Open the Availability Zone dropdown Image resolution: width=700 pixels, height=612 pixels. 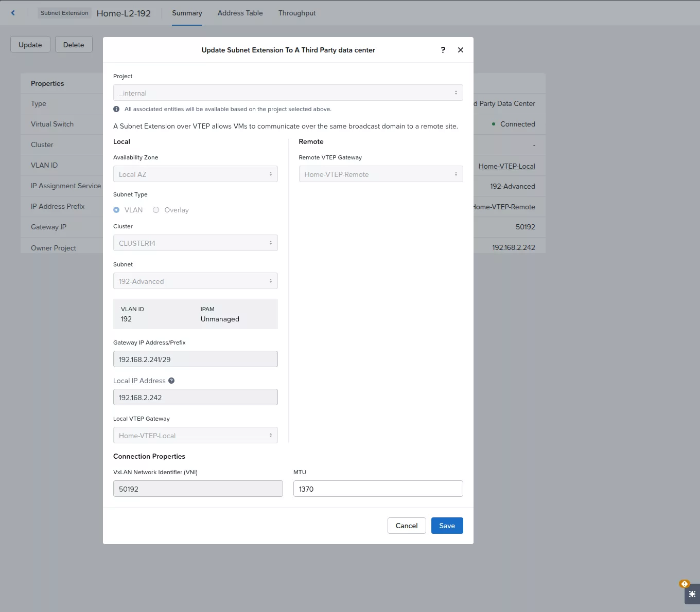point(196,174)
